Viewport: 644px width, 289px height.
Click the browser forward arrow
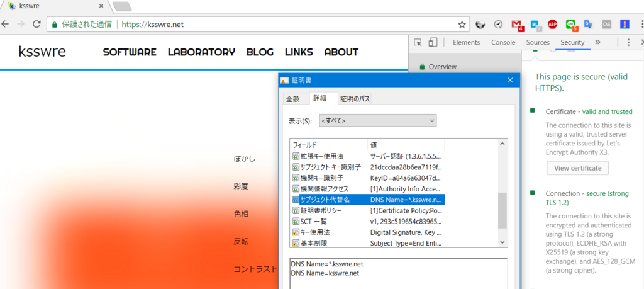pyautogui.click(x=21, y=25)
